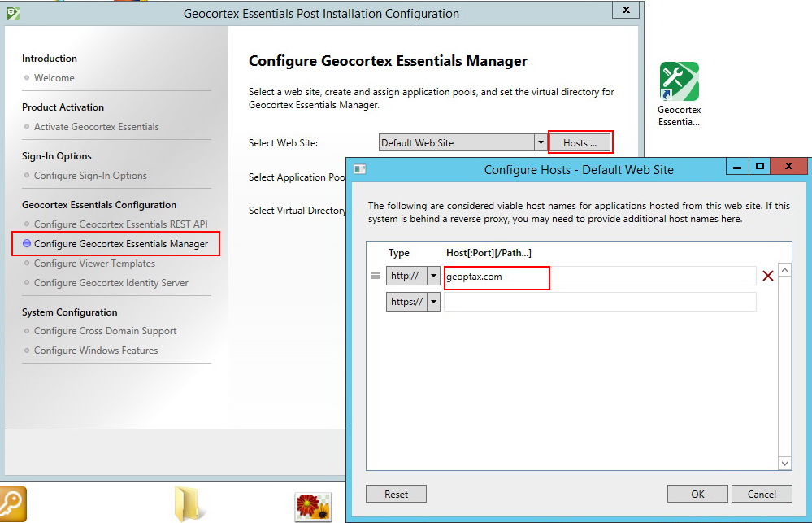Close the Geocortex Post Installation window
The image size is (812, 523).
coord(626,10)
